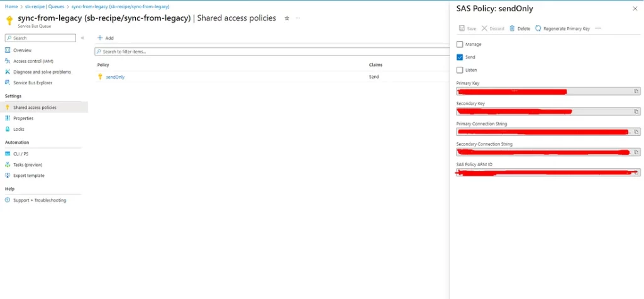Open sb-recipe | Queues breadcrumb

coord(45,7)
